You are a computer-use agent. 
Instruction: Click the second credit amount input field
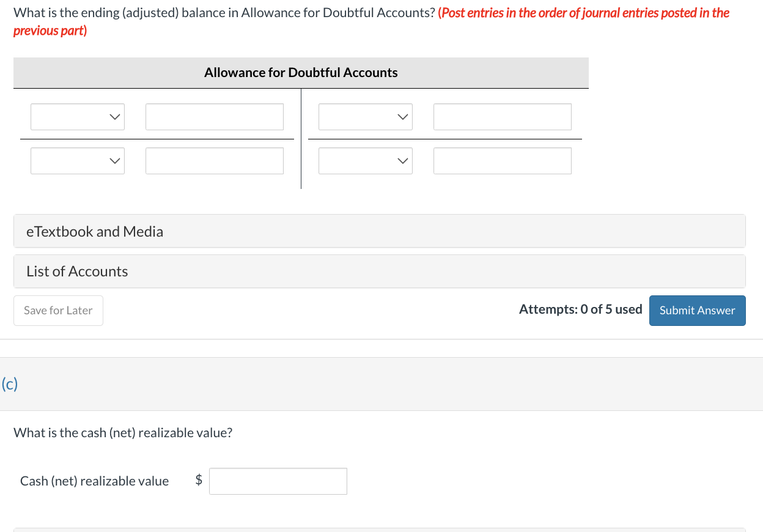pos(502,160)
